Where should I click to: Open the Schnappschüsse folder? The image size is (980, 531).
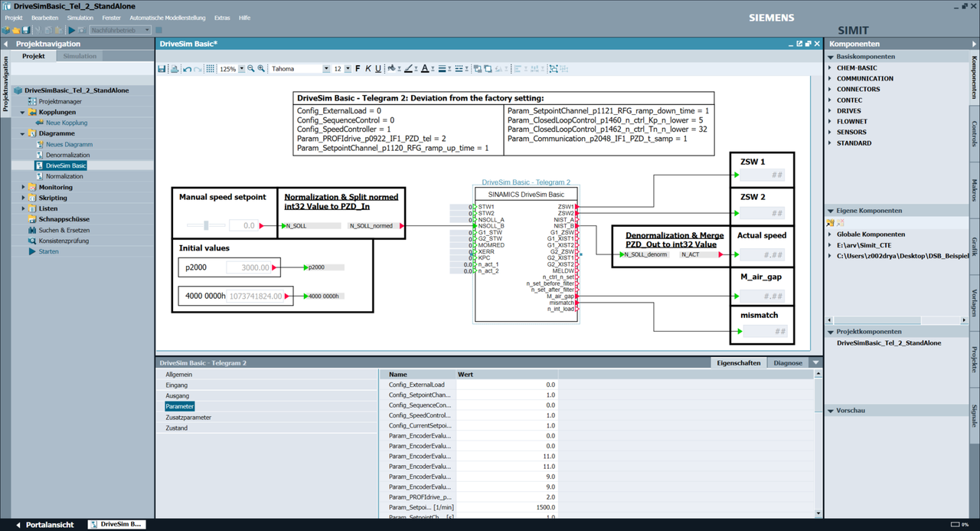[x=64, y=219]
